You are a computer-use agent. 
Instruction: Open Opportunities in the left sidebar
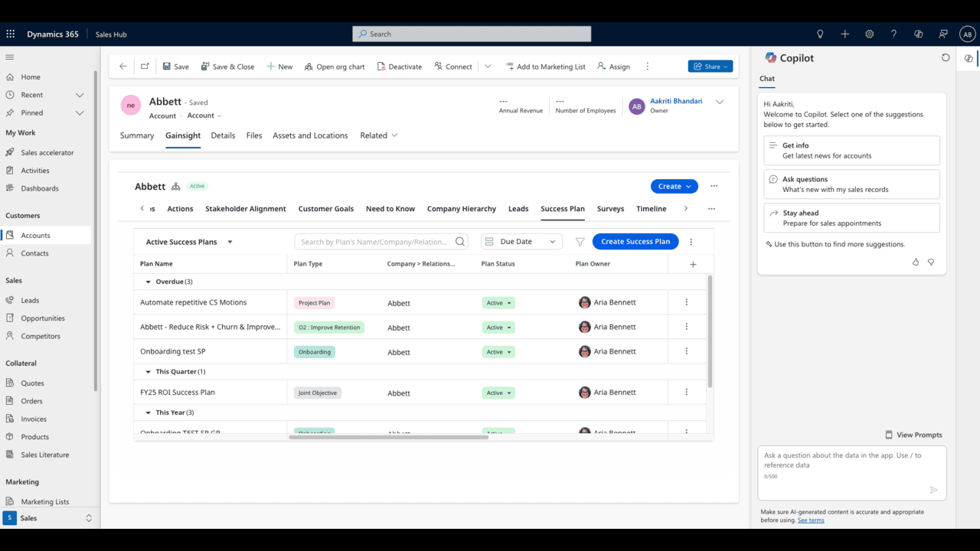coord(43,318)
